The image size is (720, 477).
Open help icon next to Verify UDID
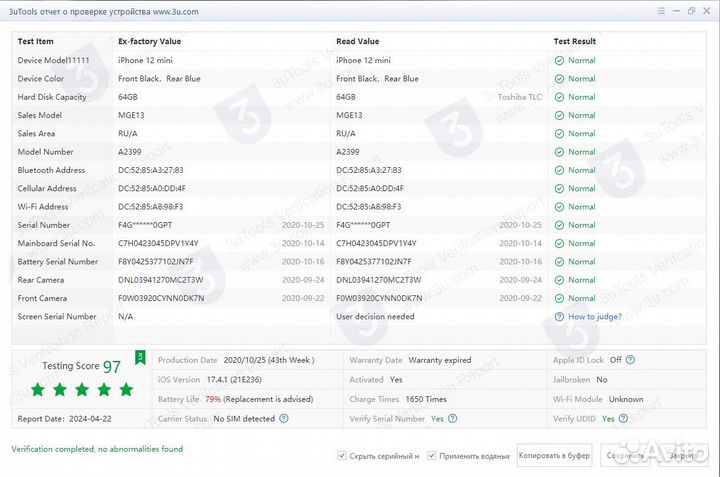[x=623, y=419]
